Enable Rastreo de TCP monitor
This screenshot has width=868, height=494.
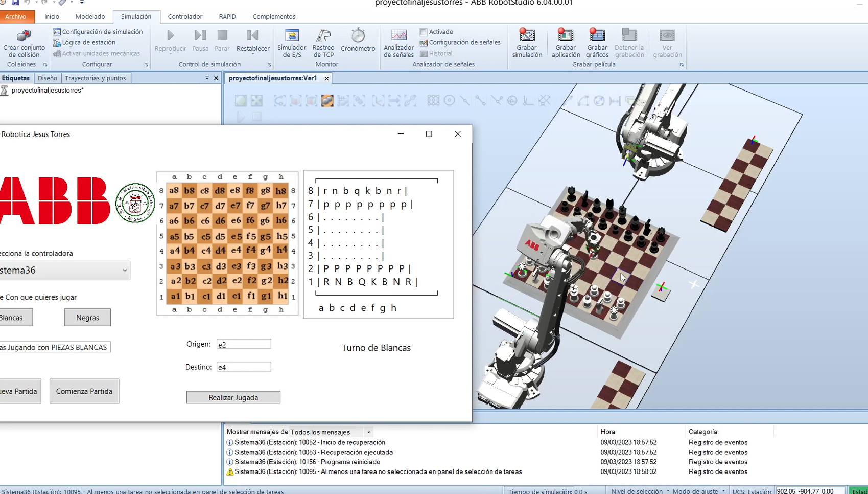pyautogui.click(x=323, y=43)
